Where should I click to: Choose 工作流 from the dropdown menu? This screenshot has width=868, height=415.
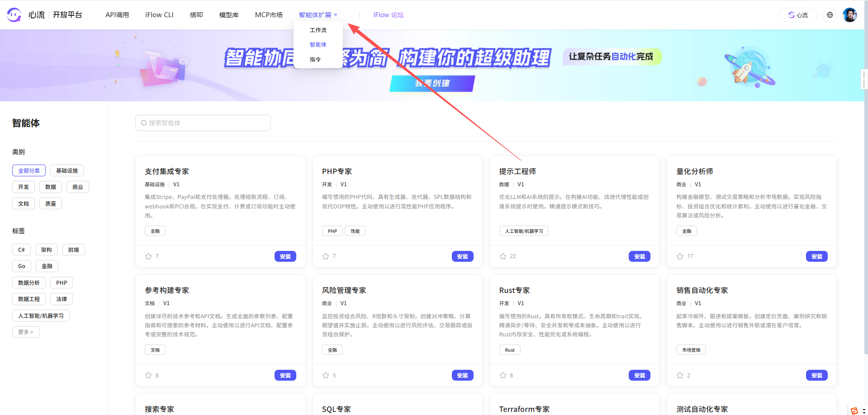point(318,30)
